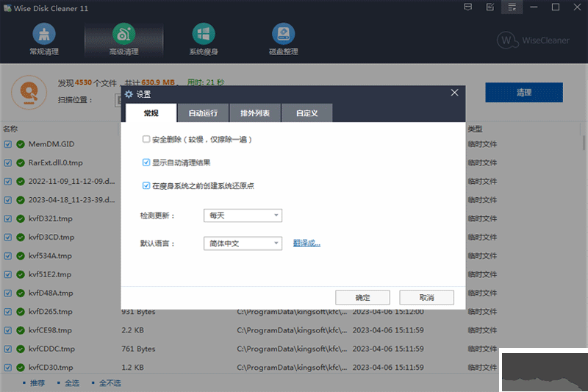Uncheck the kvfD321.tmp checkbox
This screenshot has width=588, height=392.
coord(8,218)
